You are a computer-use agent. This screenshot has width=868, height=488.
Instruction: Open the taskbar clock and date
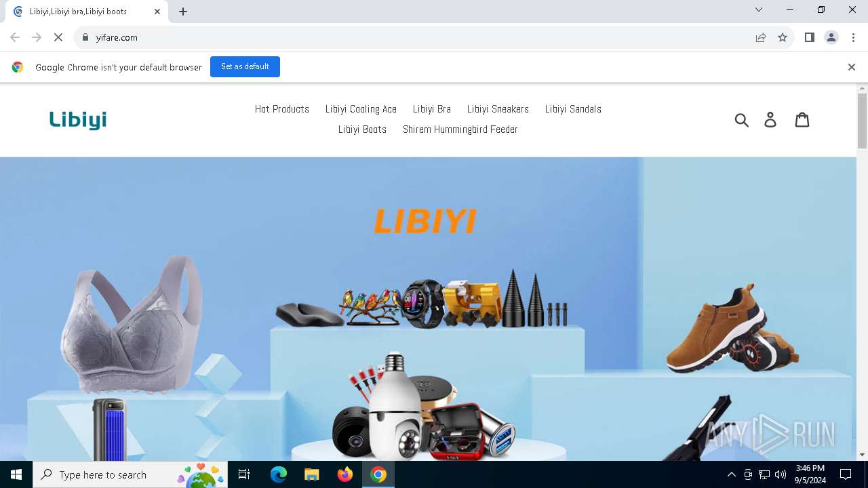(810, 474)
